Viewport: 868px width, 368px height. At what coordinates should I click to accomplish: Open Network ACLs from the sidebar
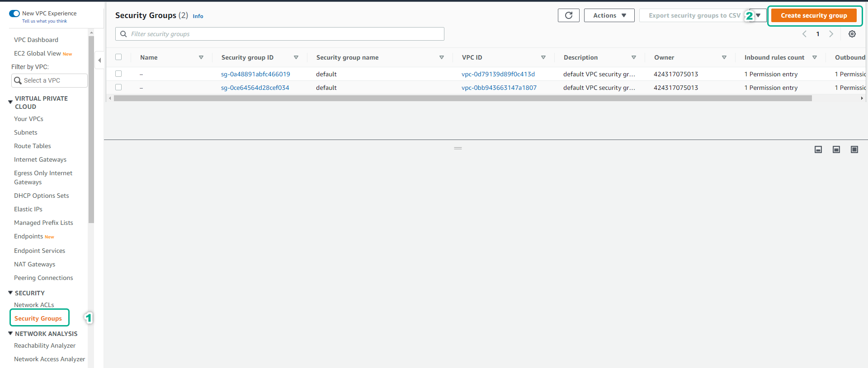34,305
